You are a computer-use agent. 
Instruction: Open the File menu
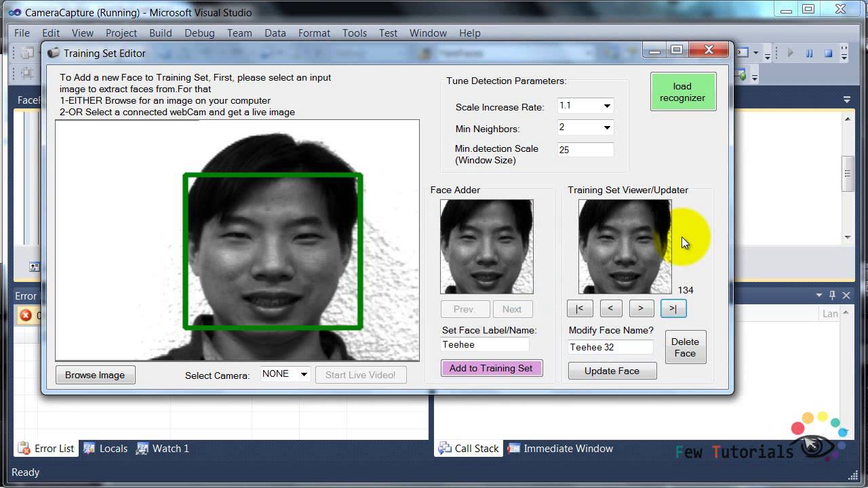coord(22,33)
